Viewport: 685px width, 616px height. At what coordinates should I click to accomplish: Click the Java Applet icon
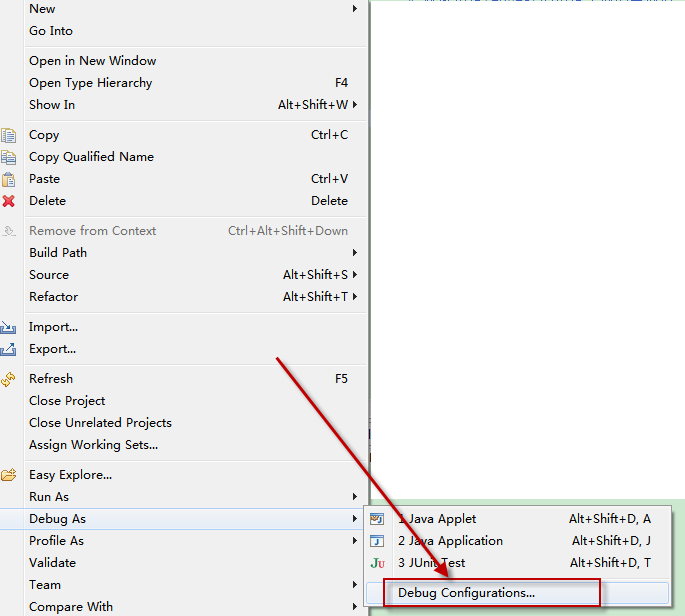pyautogui.click(x=377, y=519)
